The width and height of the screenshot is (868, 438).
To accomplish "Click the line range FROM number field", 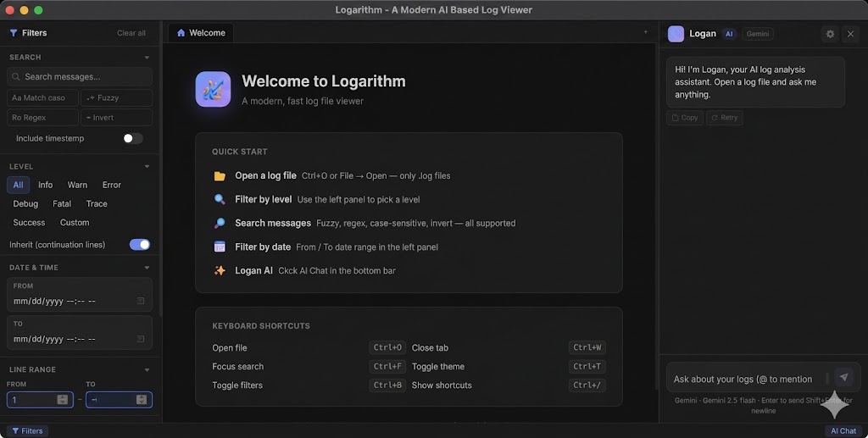I will (x=40, y=399).
